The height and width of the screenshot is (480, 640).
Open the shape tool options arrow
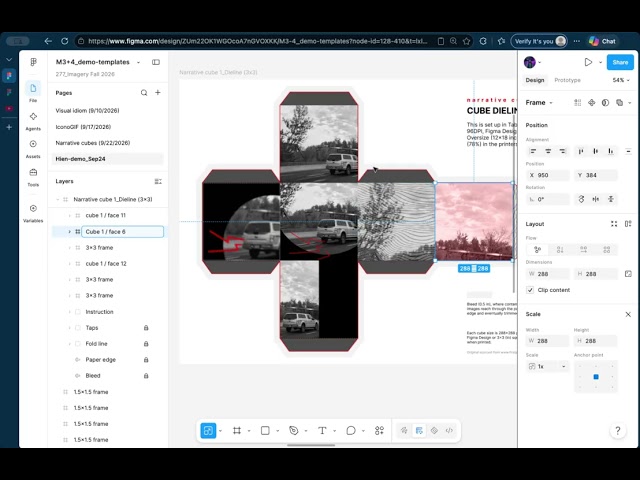[278, 431]
